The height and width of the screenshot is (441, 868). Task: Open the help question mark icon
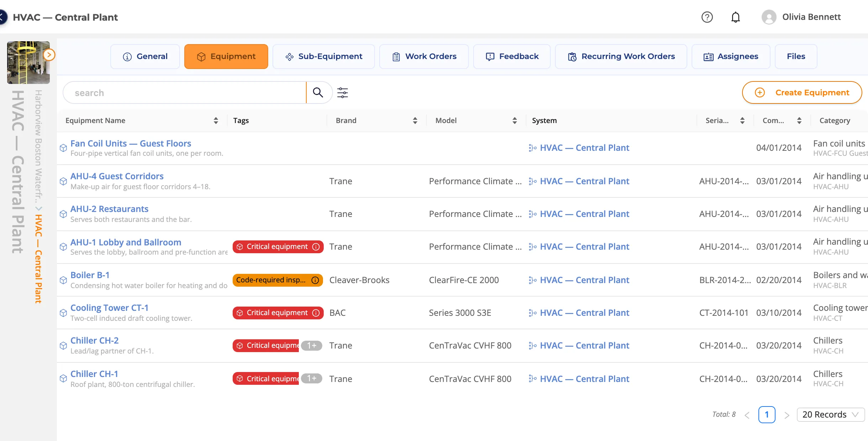click(x=707, y=17)
